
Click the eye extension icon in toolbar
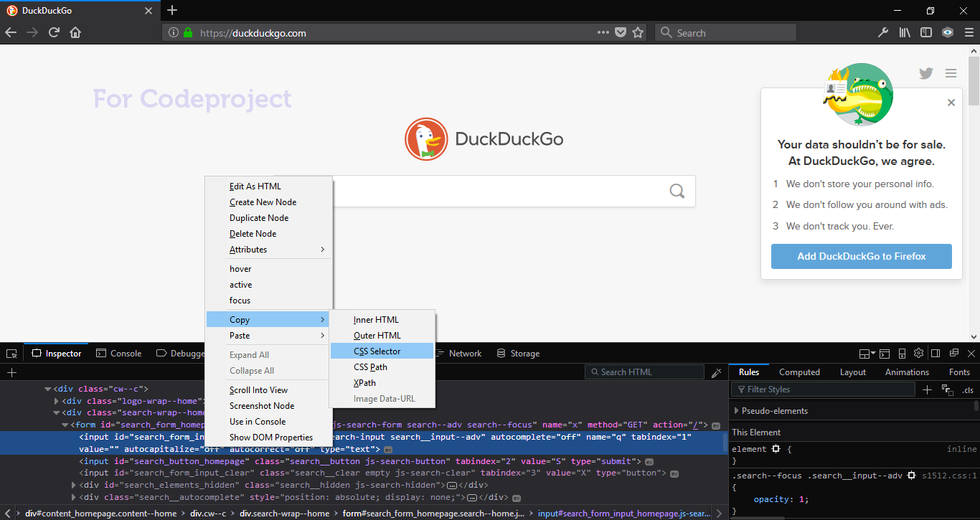948,32
